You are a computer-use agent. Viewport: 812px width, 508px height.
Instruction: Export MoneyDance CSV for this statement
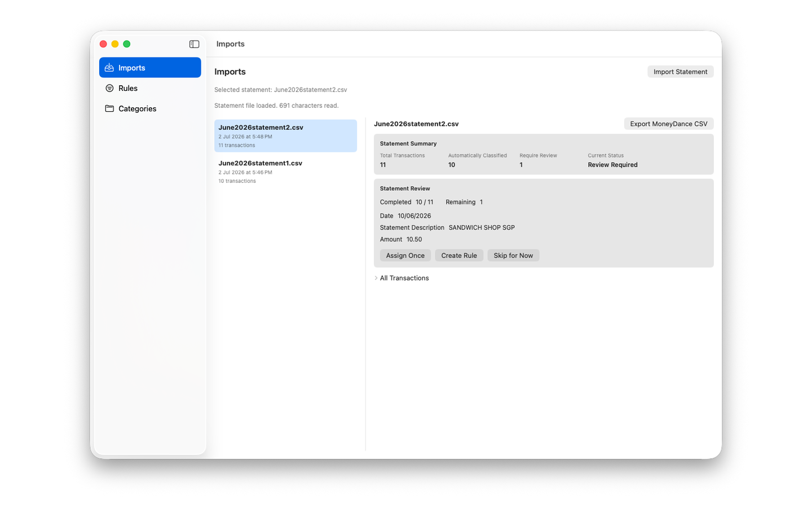pos(669,124)
